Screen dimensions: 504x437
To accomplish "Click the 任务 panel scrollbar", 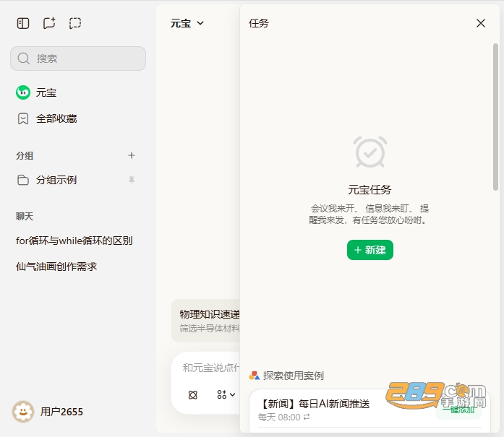I will pos(495,117).
